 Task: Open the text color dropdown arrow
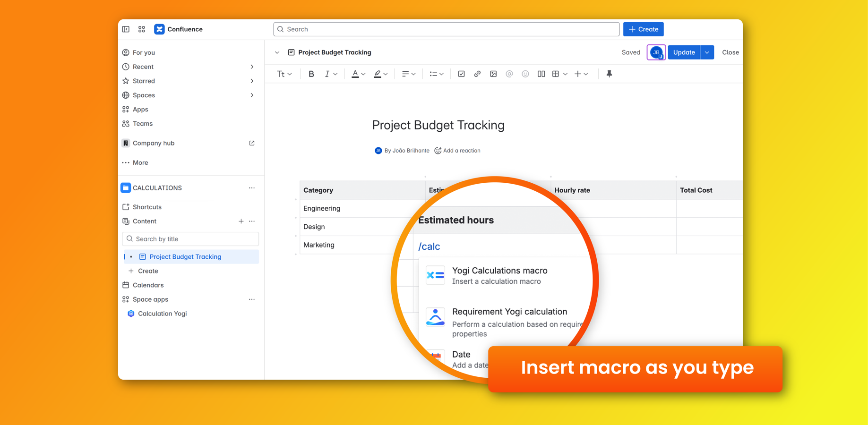coord(363,74)
